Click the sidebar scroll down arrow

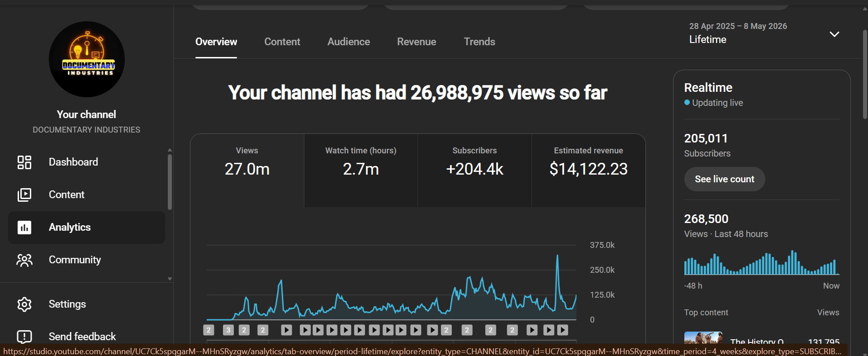pyautogui.click(x=170, y=279)
